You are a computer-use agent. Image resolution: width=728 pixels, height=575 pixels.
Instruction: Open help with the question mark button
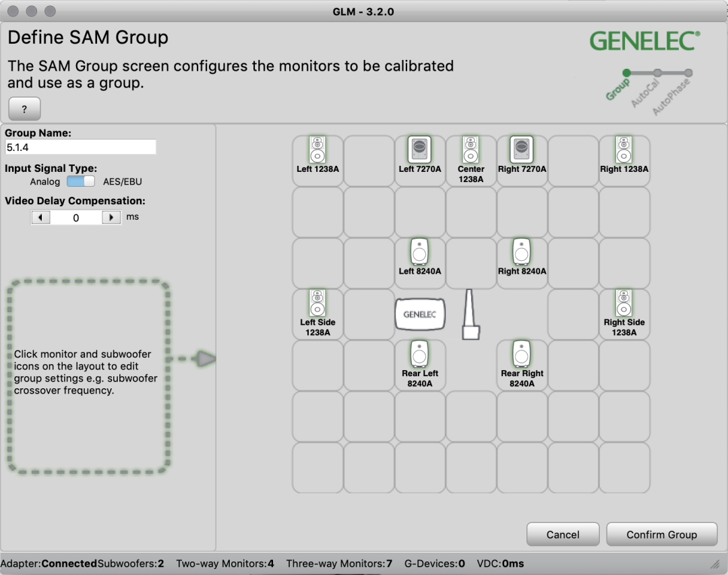pyautogui.click(x=25, y=109)
